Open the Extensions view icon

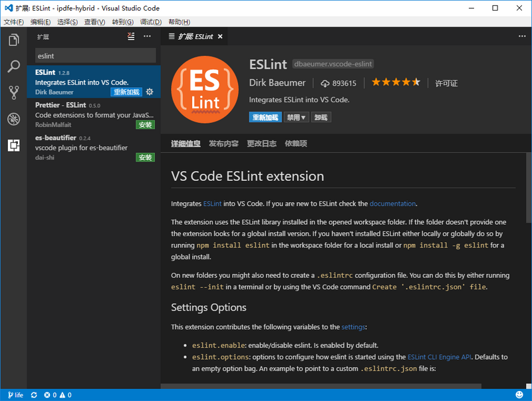(13, 145)
